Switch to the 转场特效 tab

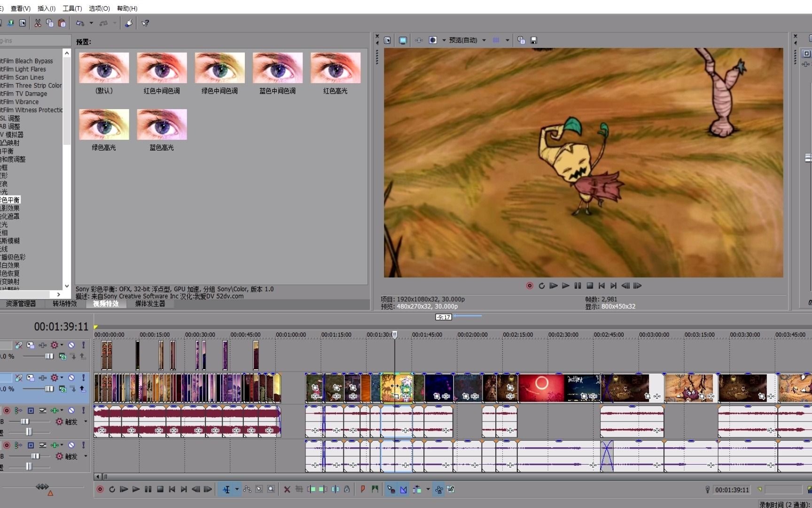point(65,304)
